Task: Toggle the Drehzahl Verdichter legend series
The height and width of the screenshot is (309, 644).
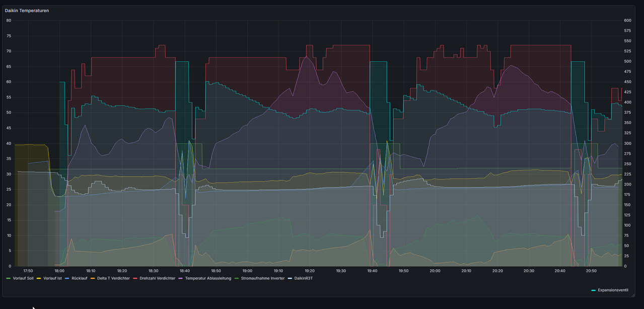Action: 157,278
